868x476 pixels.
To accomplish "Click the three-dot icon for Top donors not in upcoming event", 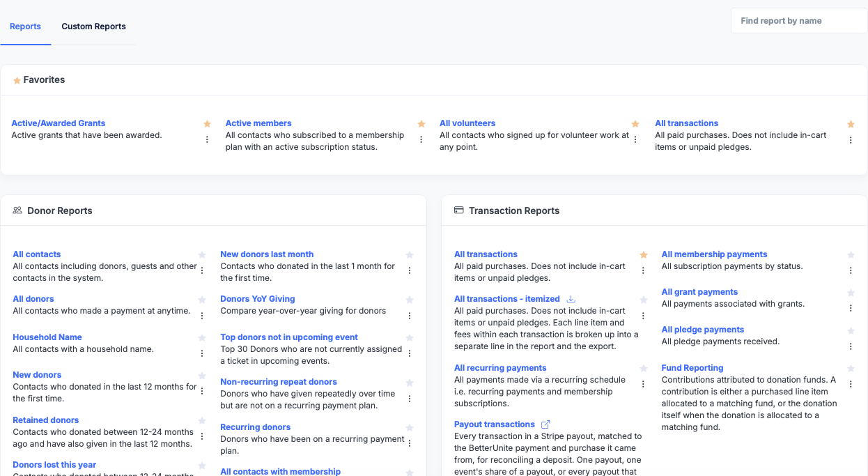I will coord(410,353).
